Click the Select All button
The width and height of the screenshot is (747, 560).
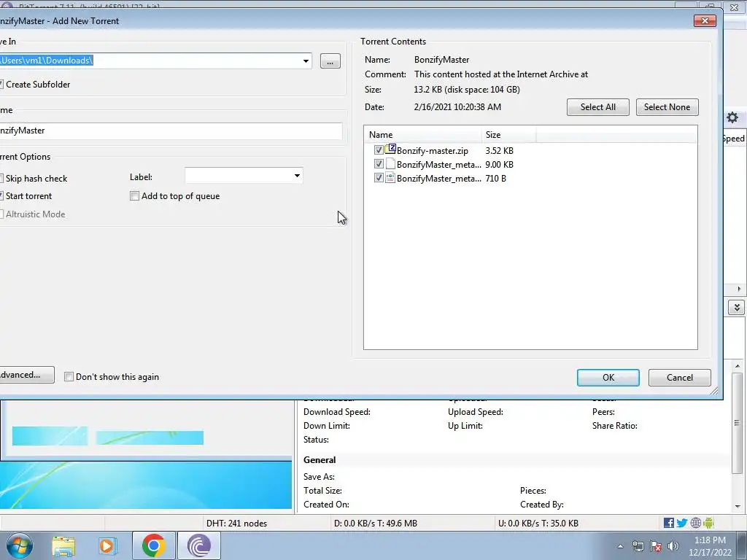point(598,107)
